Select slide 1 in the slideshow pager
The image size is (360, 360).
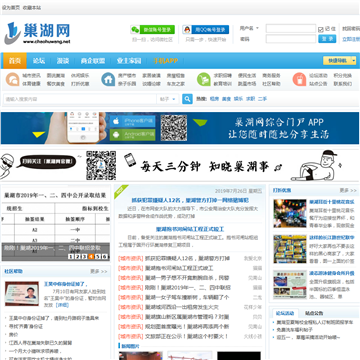point(71,257)
